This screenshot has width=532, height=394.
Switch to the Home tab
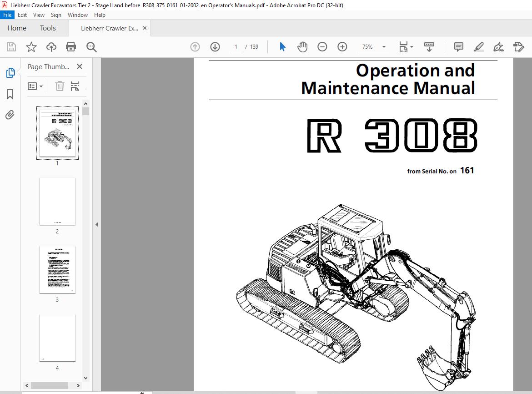pos(17,28)
